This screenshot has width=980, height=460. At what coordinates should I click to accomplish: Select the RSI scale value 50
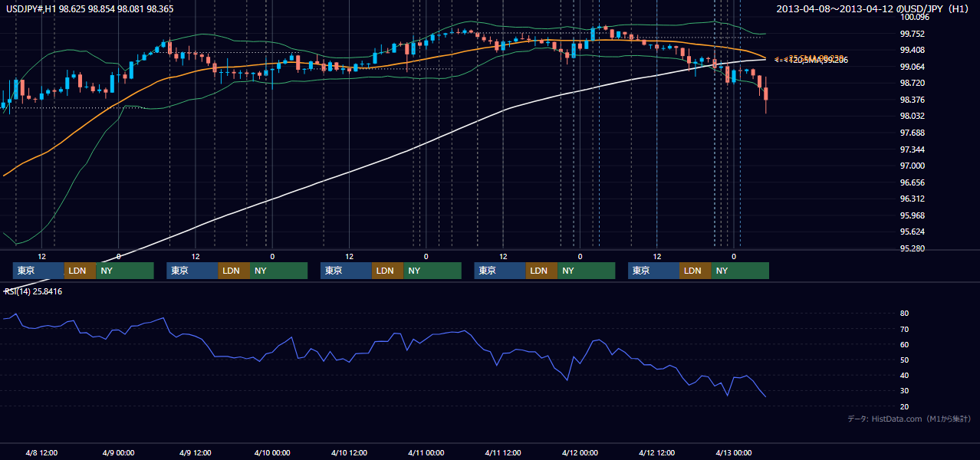point(905,360)
